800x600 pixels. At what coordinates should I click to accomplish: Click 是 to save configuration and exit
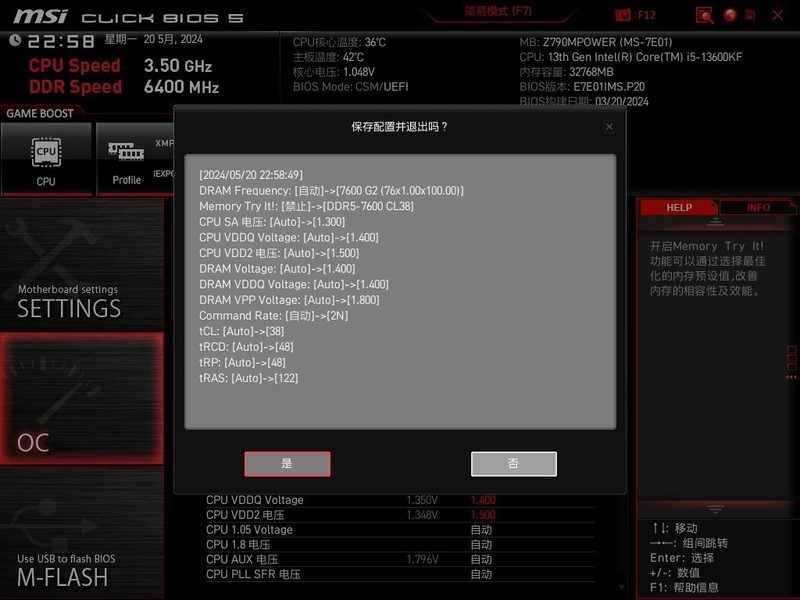288,463
